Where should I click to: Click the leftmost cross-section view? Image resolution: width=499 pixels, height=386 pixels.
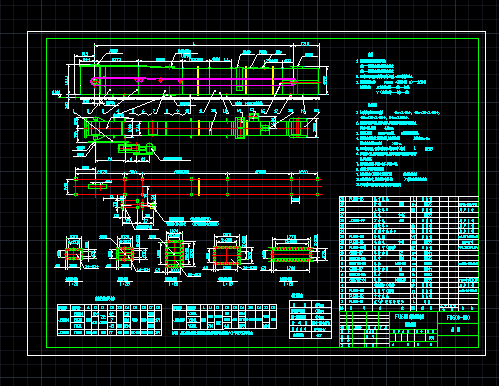[x=74, y=254]
